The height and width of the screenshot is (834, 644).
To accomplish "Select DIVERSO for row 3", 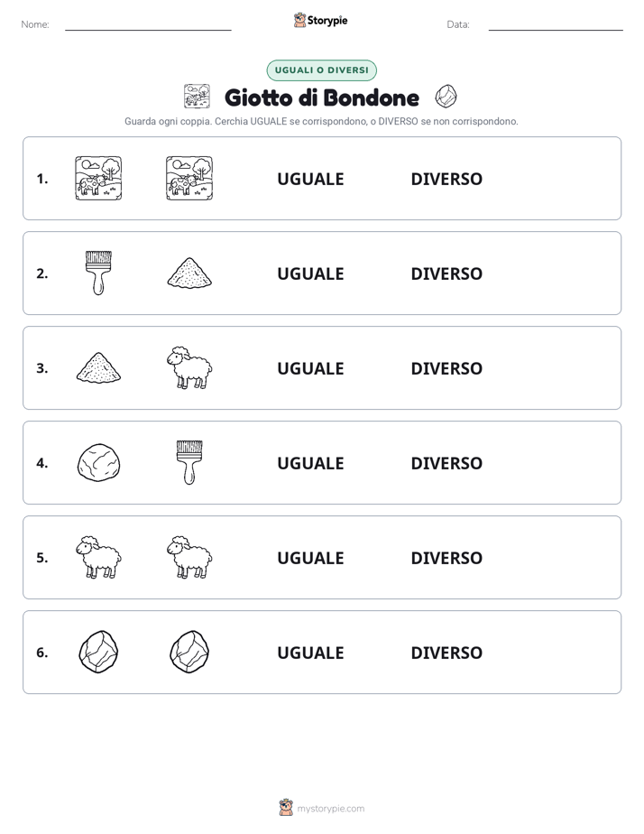I will (x=446, y=368).
